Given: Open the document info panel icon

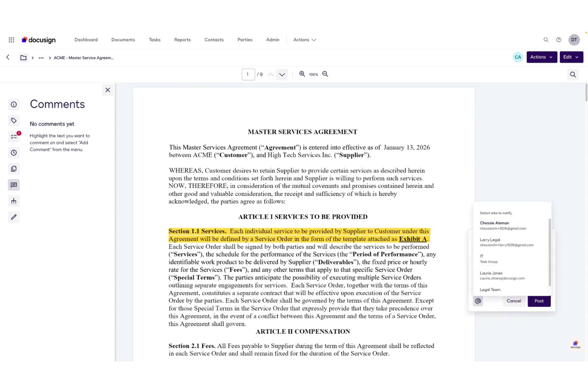Looking at the screenshot, I should [x=14, y=104].
